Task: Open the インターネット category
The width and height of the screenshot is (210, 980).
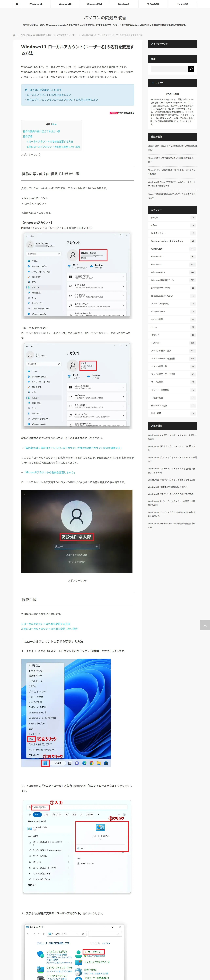Action: (172, 312)
